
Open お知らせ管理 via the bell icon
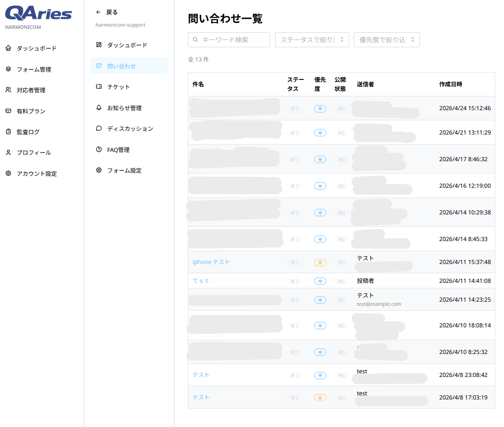(98, 107)
